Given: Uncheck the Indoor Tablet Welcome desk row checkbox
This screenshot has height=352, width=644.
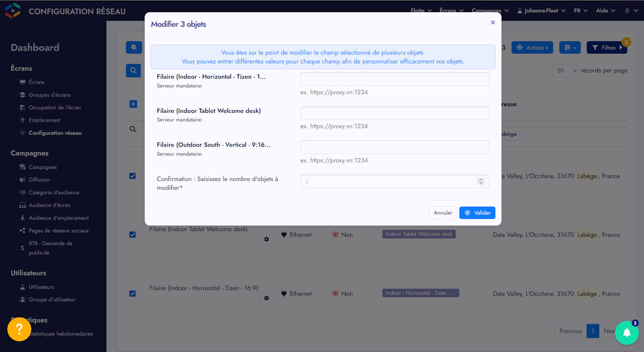Looking at the screenshot, I should [x=132, y=235].
